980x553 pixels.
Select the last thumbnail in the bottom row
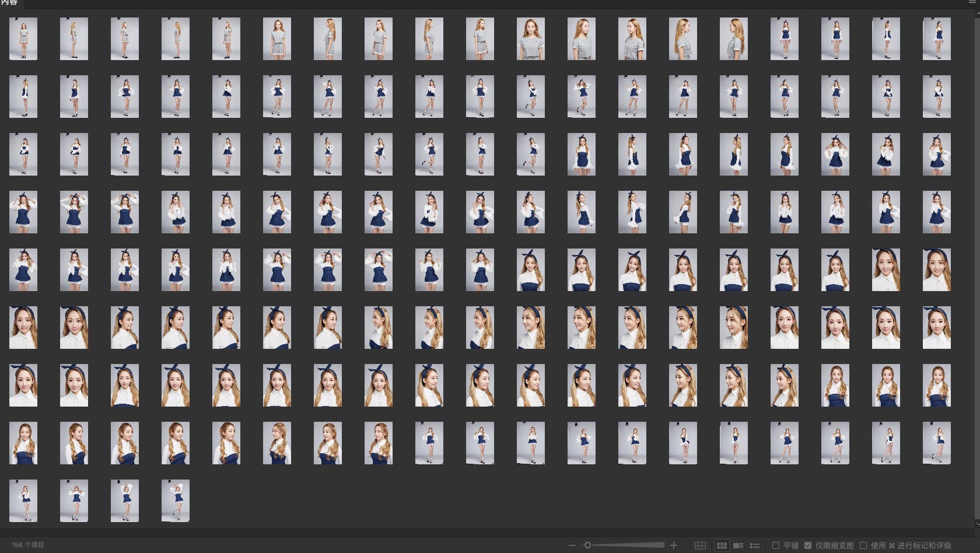pyautogui.click(x=176, y=501)
